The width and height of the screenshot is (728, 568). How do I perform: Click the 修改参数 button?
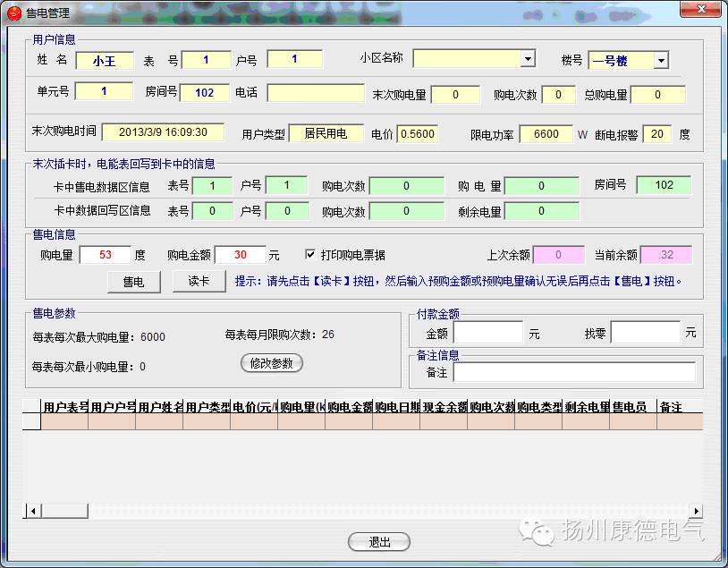[x=272, y=363]
